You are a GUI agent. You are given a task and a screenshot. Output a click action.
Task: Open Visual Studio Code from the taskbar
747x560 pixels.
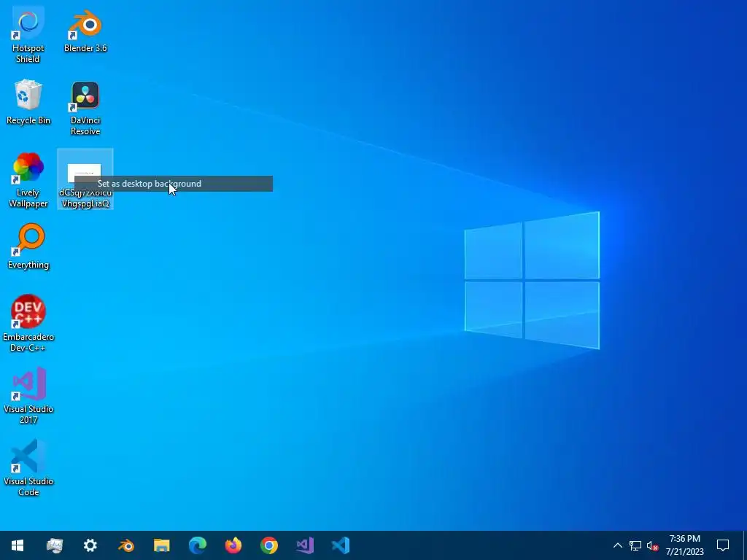[x=341, y=545]
